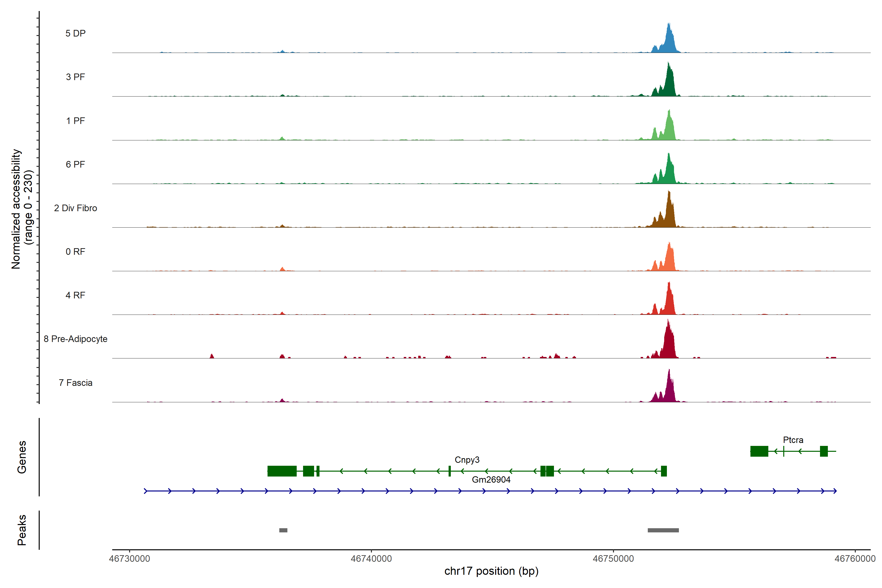Click the 5 DP track label
The width and height of the screenshot is (882, 588).
[75, 33]
